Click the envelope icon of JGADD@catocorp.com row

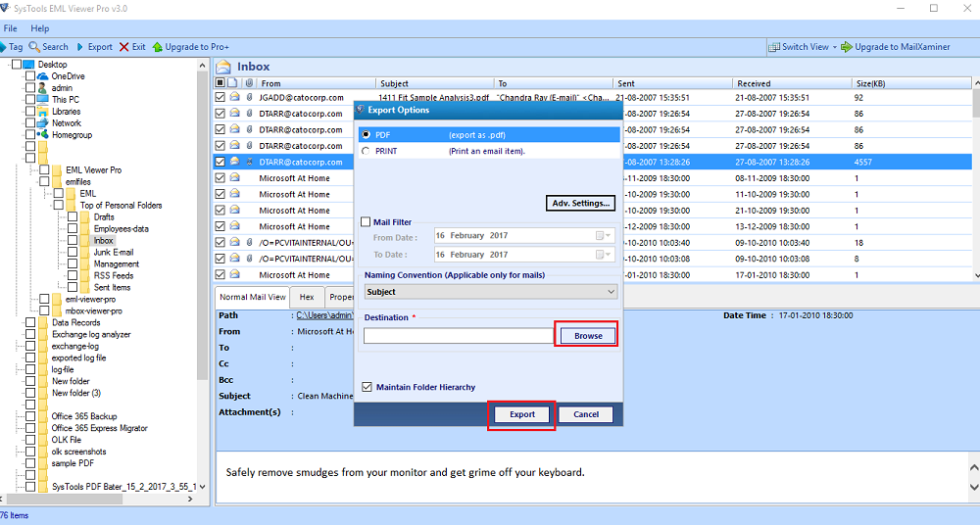(234, 97)
